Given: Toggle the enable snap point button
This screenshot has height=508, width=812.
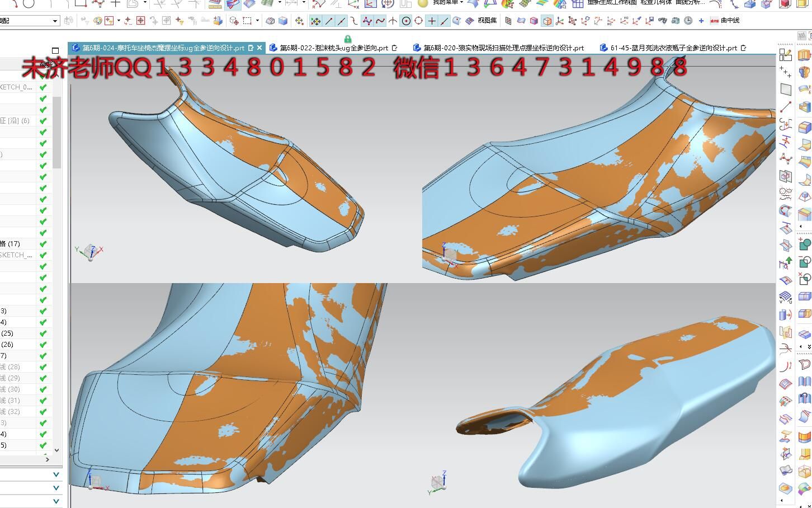Looking at the screenshot, I should [x=315, y=21].
